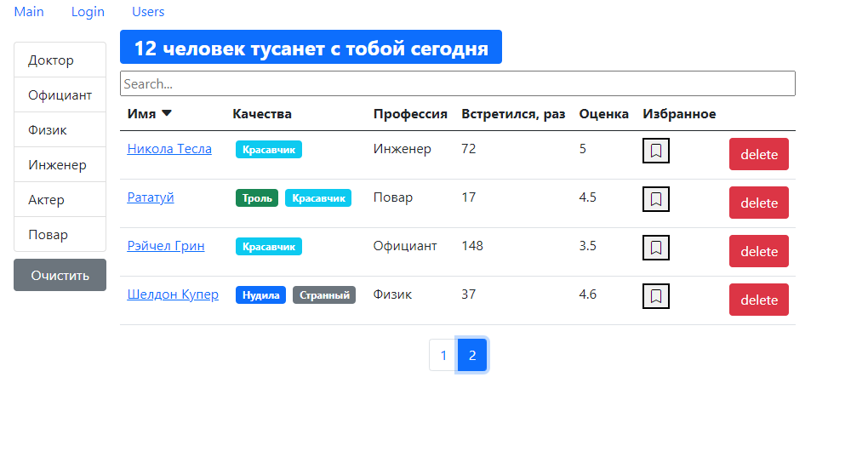868x463 pixels.
Task: Focus the Search input field
Action: 458,83
